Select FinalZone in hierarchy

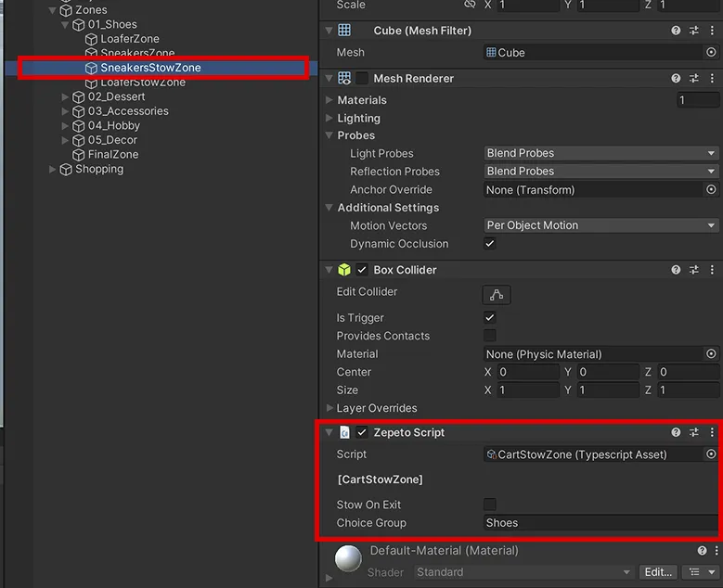coord(113,154)
